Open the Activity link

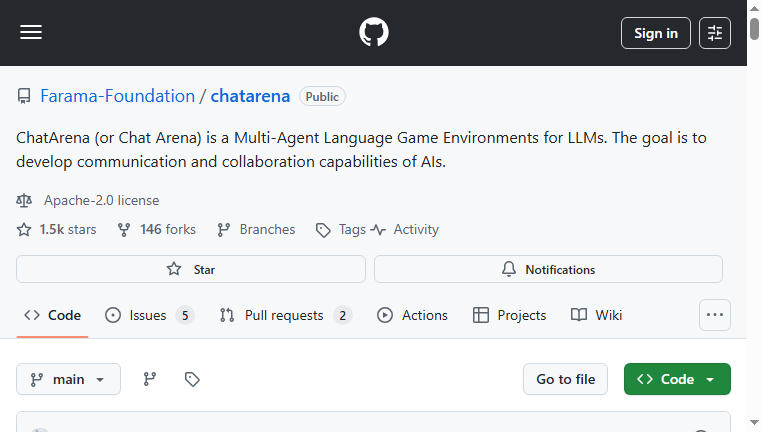coord(416,229)
